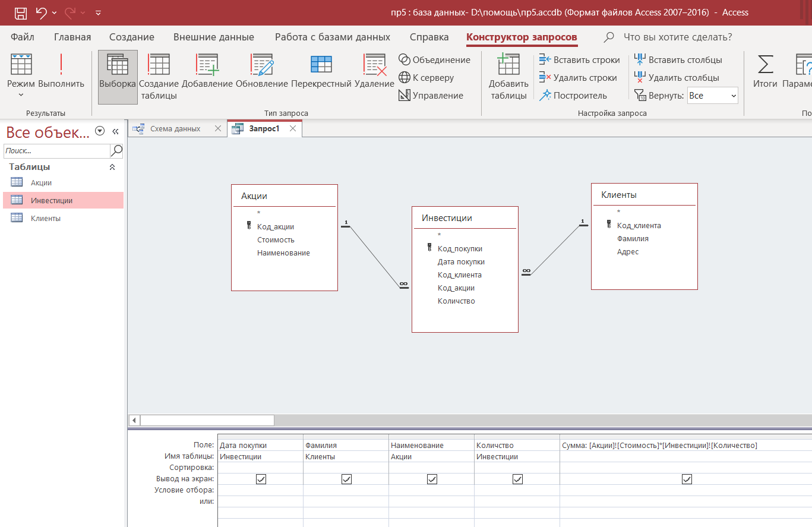
Task: Uncheck display for Количество column
Action: [x=517, y=479]
